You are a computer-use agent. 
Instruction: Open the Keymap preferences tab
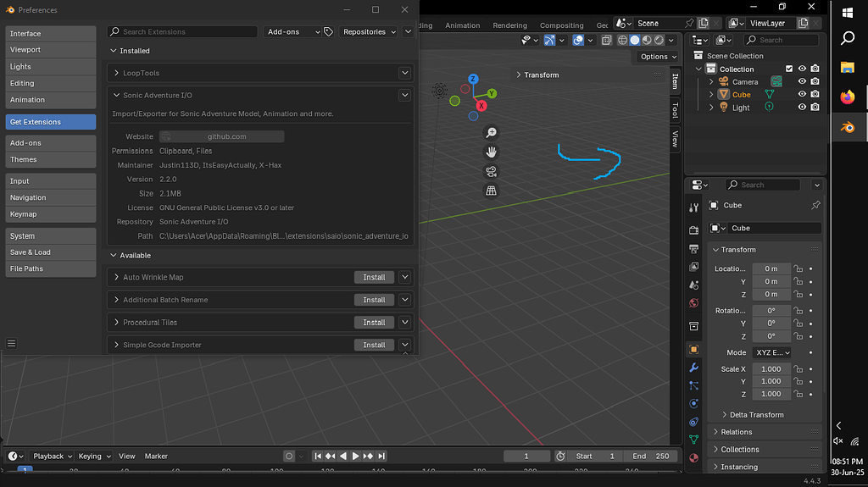tap(50, 214)
